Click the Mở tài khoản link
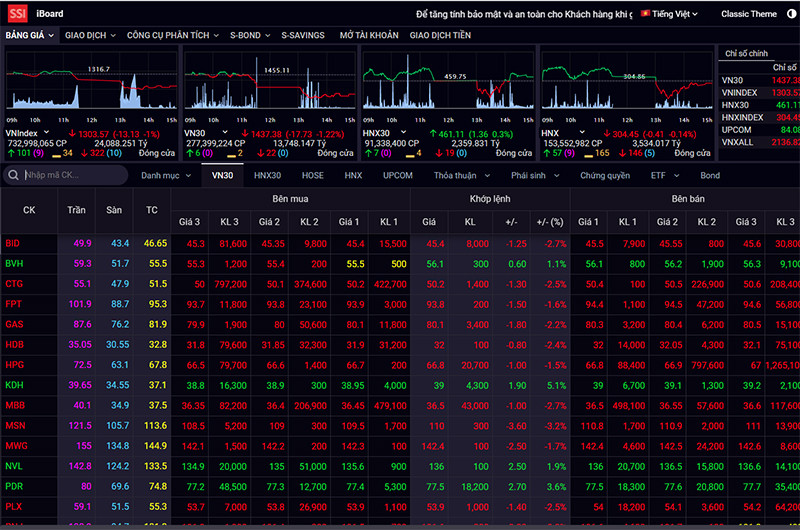 pos(368,35)
